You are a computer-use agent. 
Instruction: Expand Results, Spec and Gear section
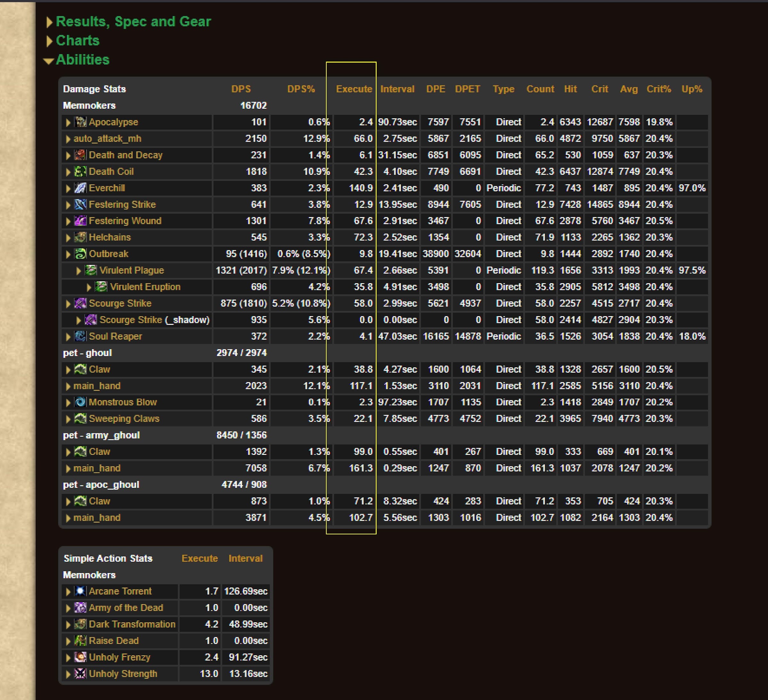pos(133,22)
